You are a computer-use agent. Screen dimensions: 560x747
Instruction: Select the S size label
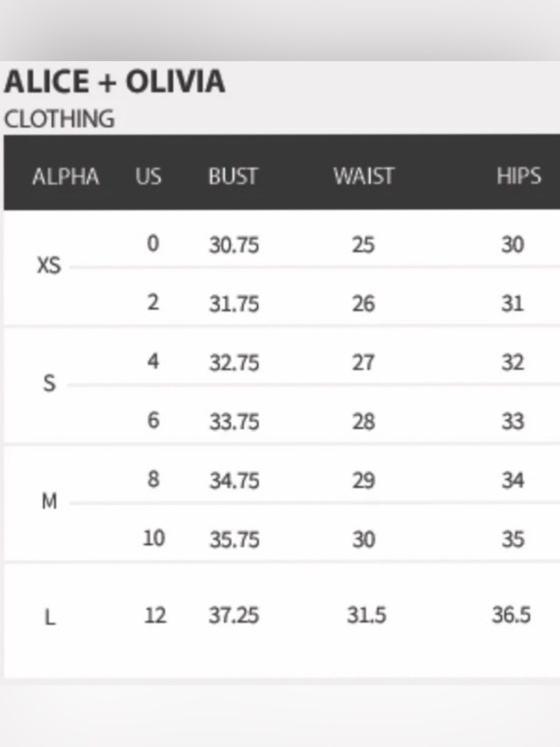(49, 383)
